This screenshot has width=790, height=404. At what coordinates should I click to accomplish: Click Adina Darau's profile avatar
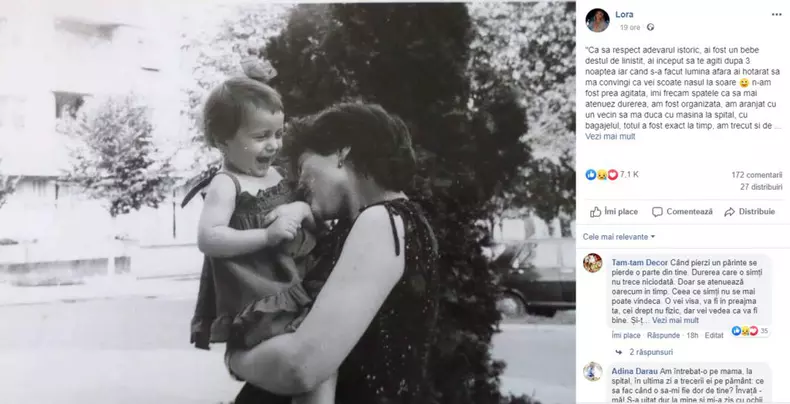pos(593,371)
